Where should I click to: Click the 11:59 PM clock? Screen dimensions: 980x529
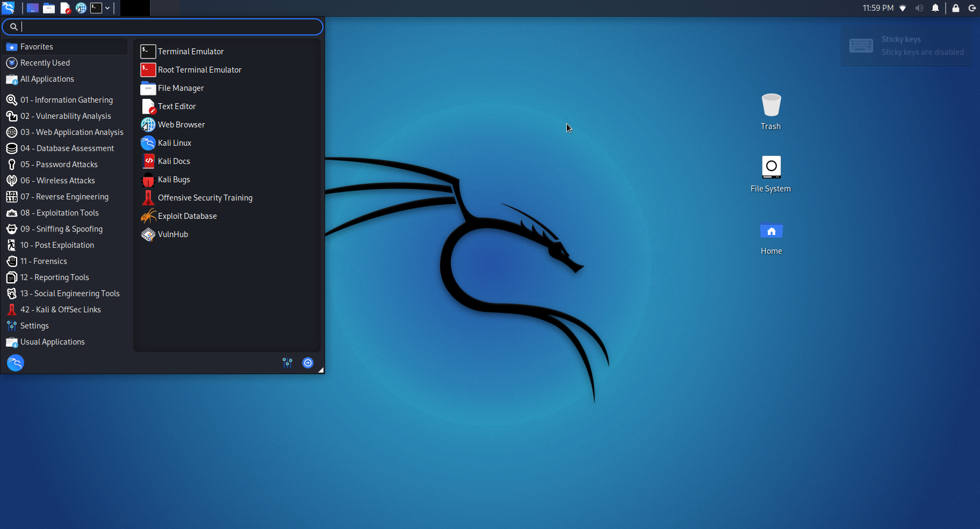(878, 8)
